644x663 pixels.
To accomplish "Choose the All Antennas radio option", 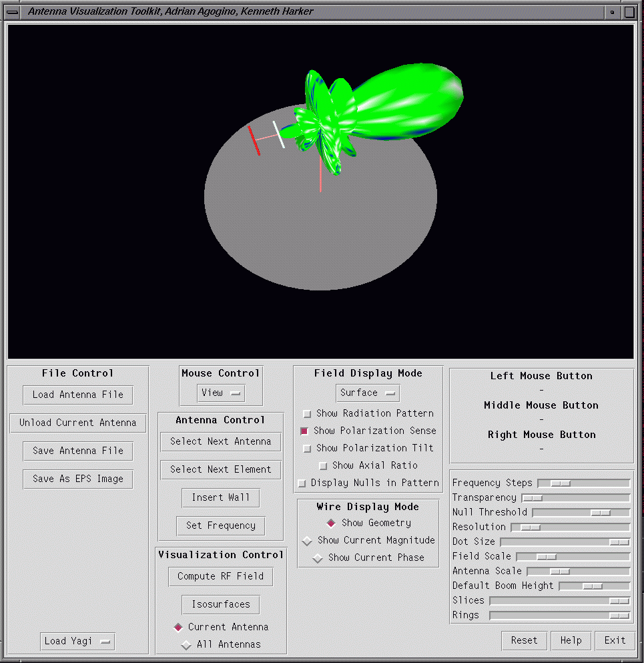I will [x=186, y=645].
